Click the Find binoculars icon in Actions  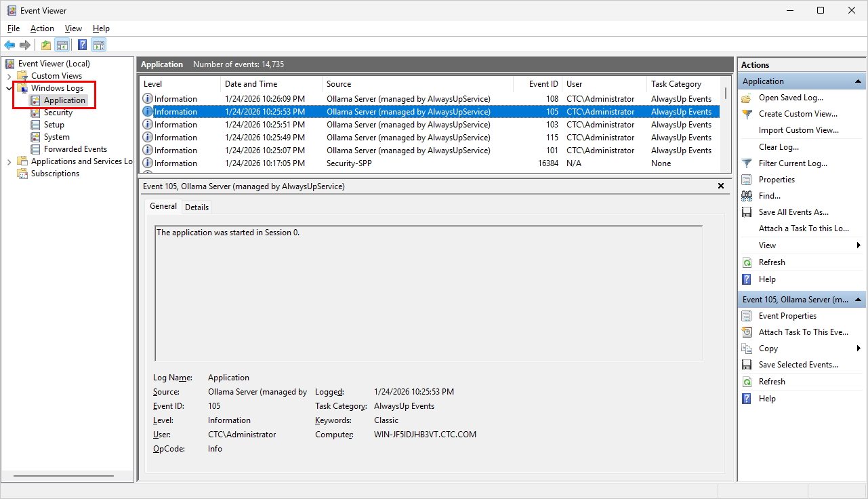pyautogui.click(x=747, y=196)
